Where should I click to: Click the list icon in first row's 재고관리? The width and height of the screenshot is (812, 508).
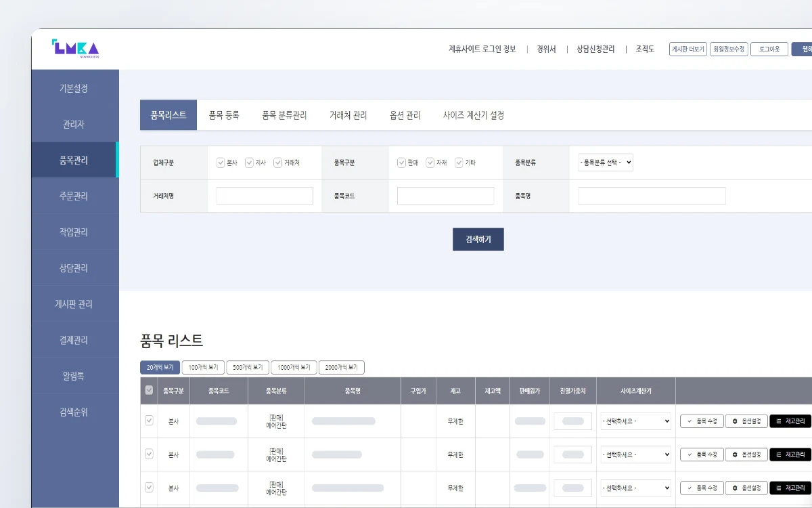pyautogui.click(x=778, y=421)
